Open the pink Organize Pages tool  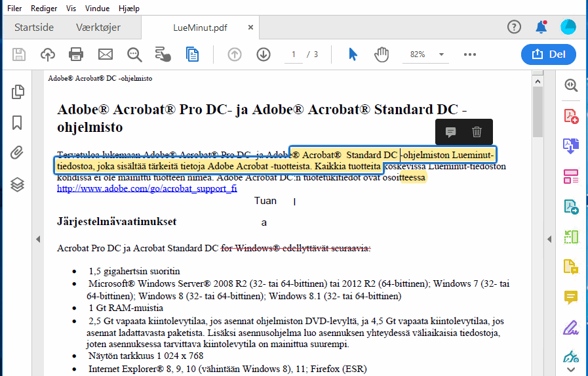(x=571, y=177)
